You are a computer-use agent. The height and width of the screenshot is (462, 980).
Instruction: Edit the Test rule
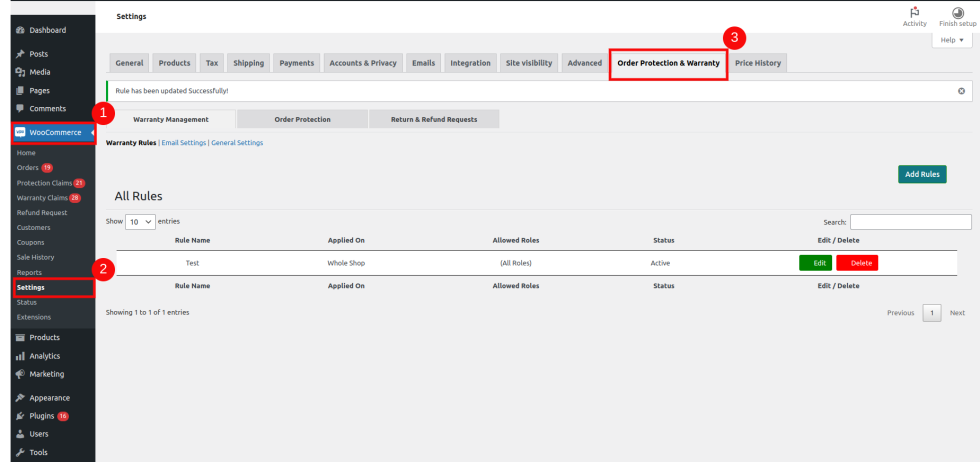815,263
